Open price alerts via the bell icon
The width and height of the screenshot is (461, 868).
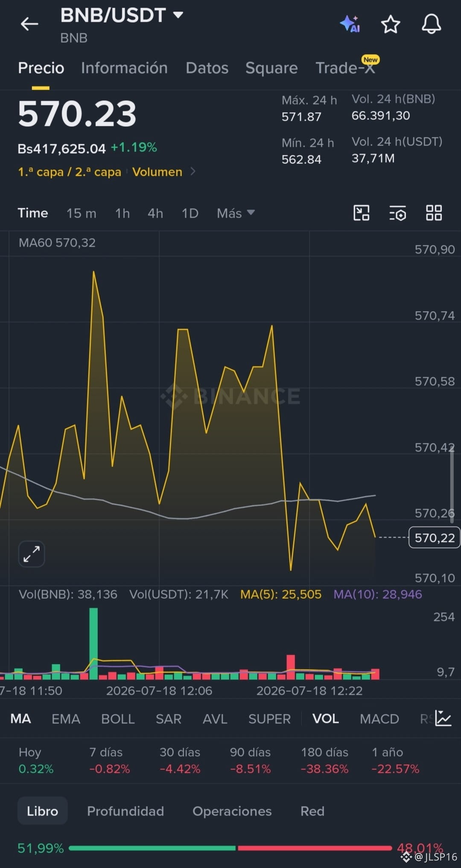431,23
